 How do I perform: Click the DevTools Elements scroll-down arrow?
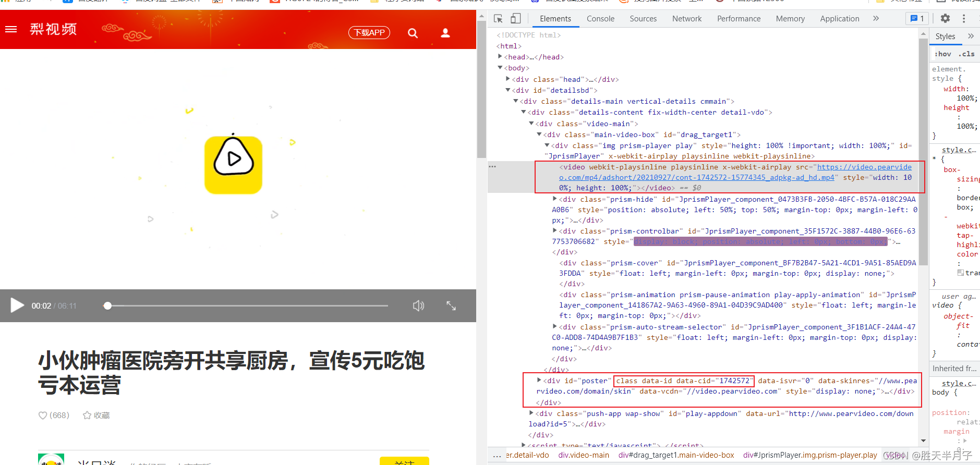923,441
